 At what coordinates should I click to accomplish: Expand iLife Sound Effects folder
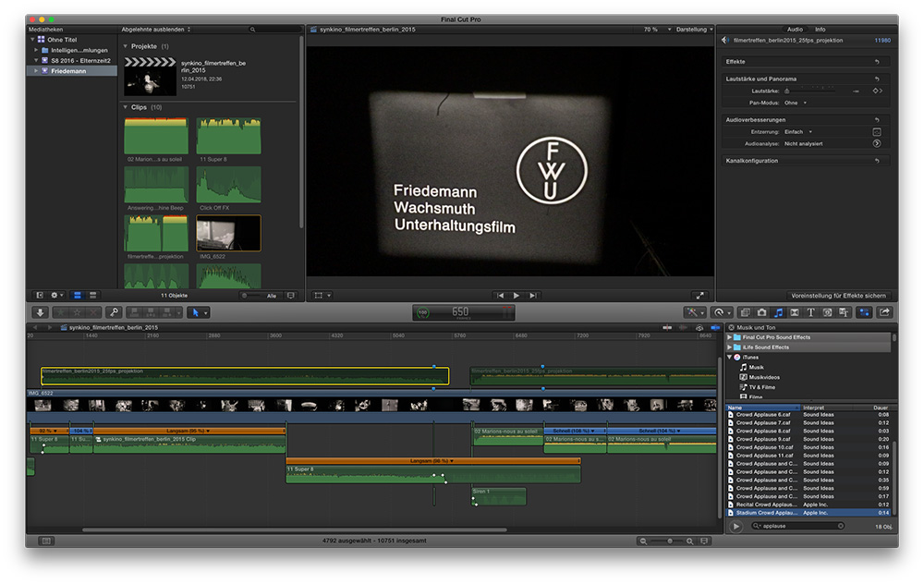pos(730,347)
